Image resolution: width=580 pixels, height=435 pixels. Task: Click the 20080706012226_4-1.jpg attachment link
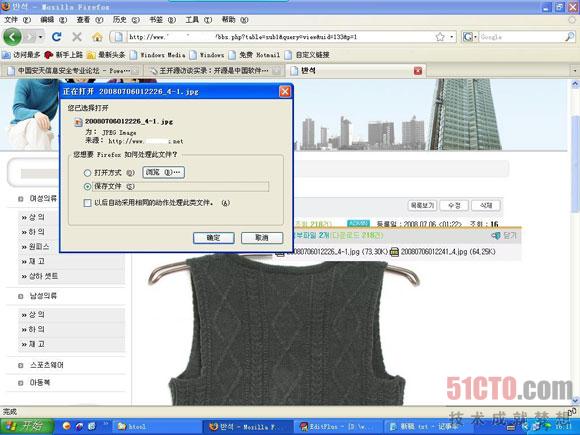[337, 252]
